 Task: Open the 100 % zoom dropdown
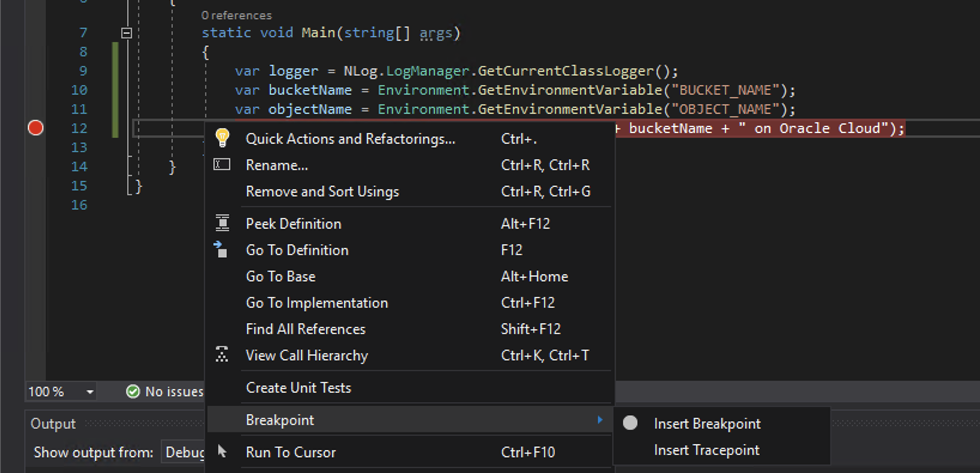(x=89, y=392)
